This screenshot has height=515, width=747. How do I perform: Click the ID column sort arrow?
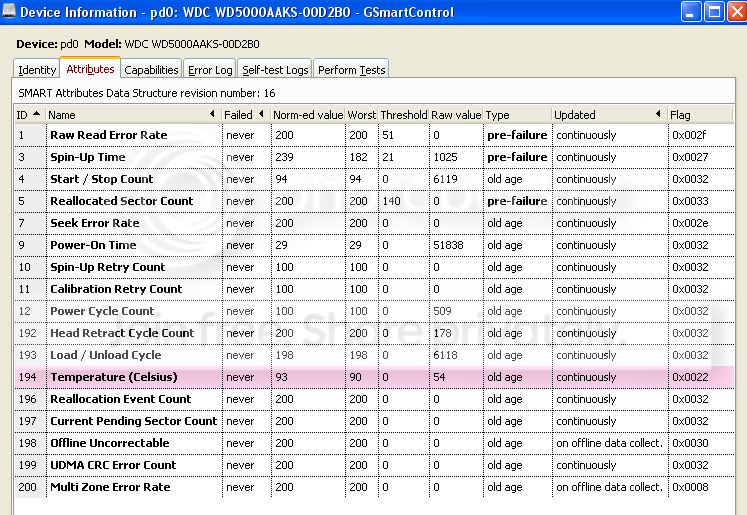click(37, 115)
